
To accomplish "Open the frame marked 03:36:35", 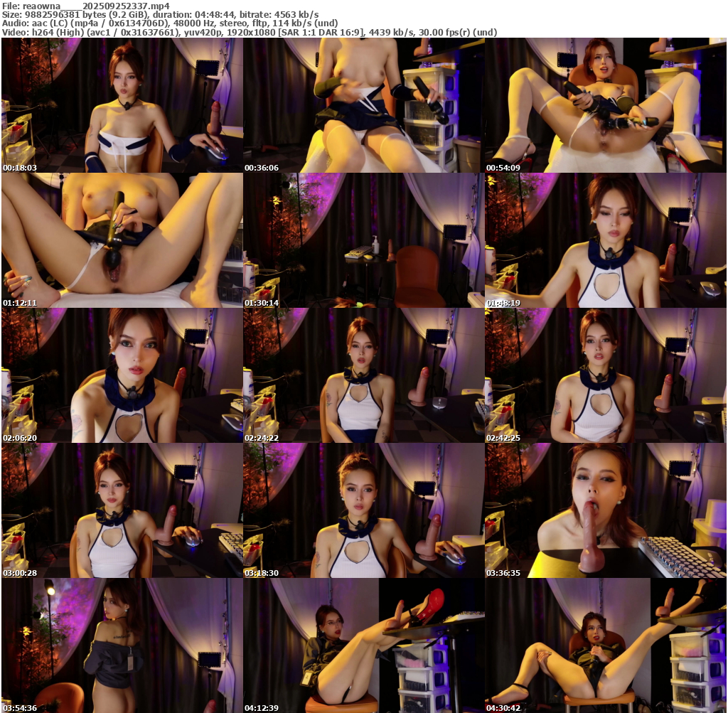I will tap(605, 510).
